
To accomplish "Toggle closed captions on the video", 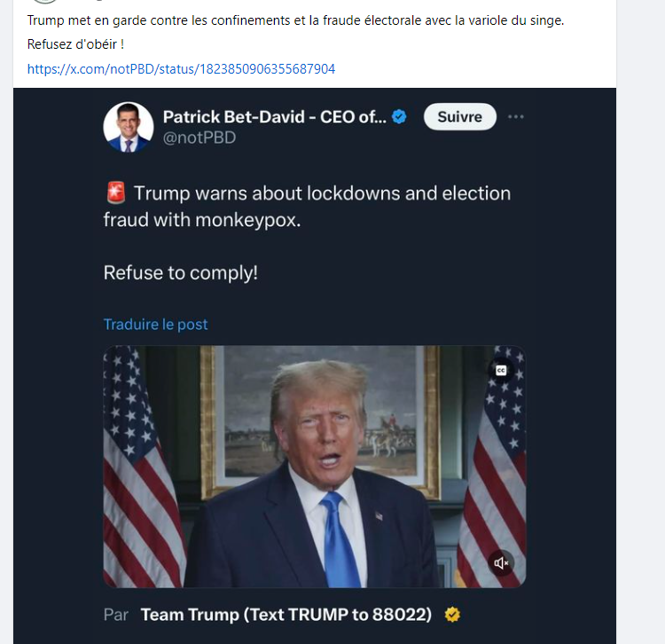I will pyautogui.click(x=500, y=370).
